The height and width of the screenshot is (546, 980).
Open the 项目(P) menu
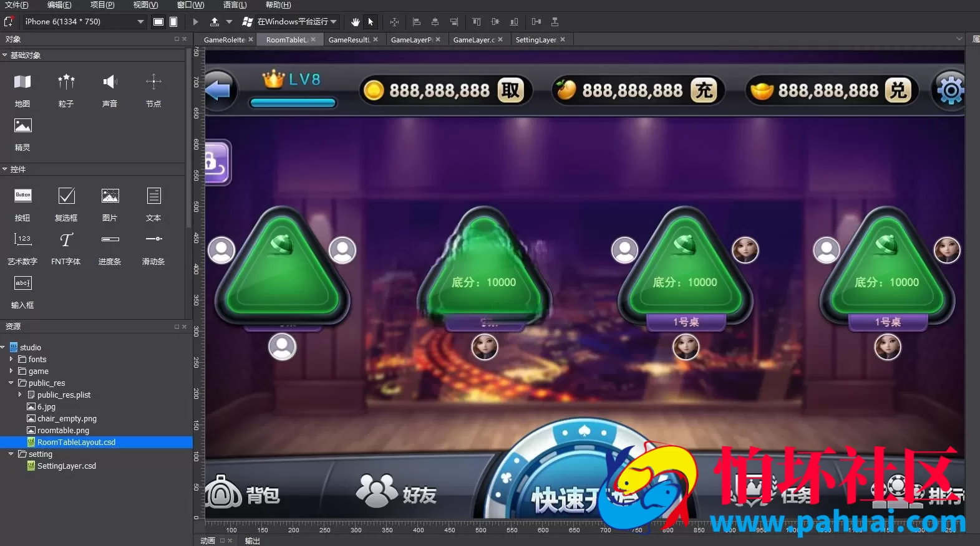102,4
